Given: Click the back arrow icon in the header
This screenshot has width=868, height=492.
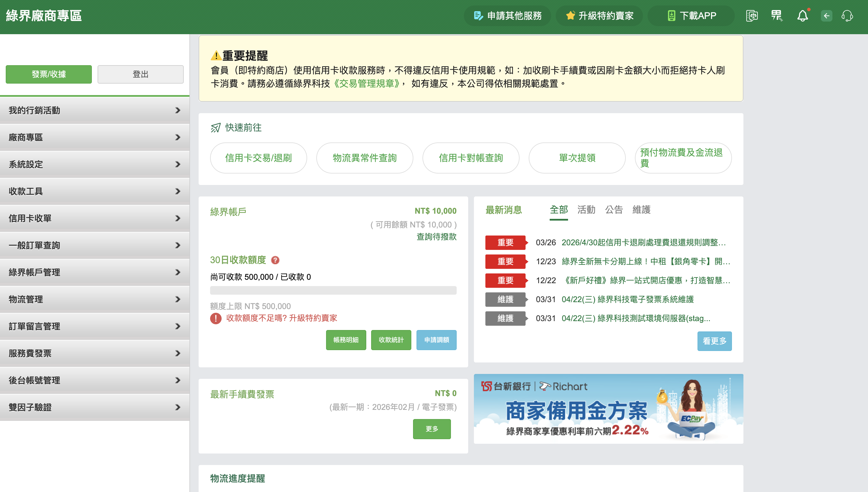Looking at the screenshot, I should 826,16.
